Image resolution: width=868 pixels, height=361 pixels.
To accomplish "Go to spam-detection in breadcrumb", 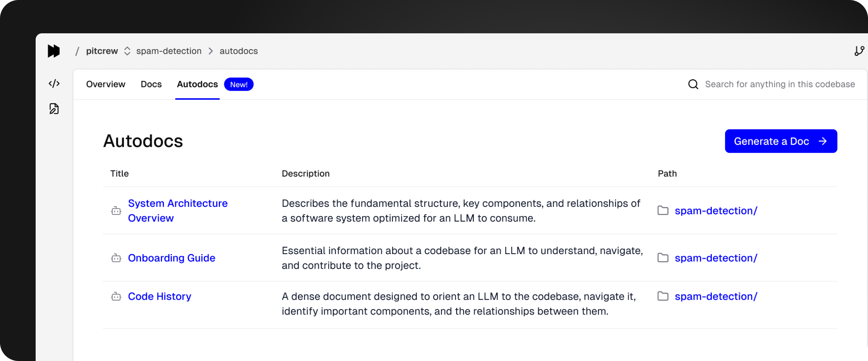I will click(169, 51).
